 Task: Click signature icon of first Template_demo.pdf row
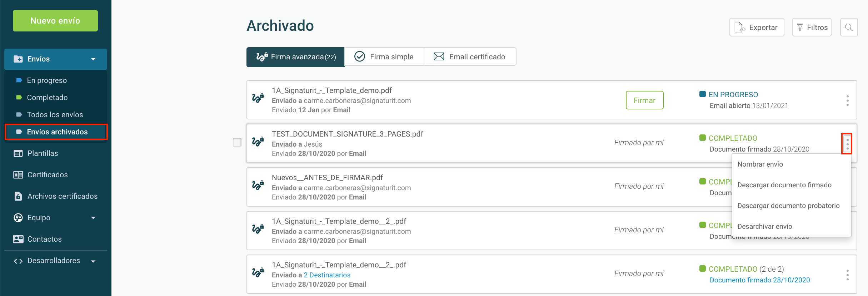point(258,98)
